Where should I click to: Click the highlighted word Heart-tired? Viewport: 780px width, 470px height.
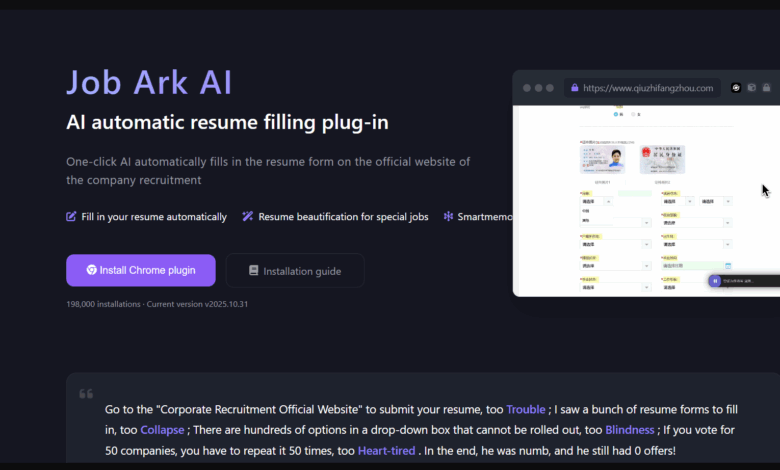coord(387,451)
